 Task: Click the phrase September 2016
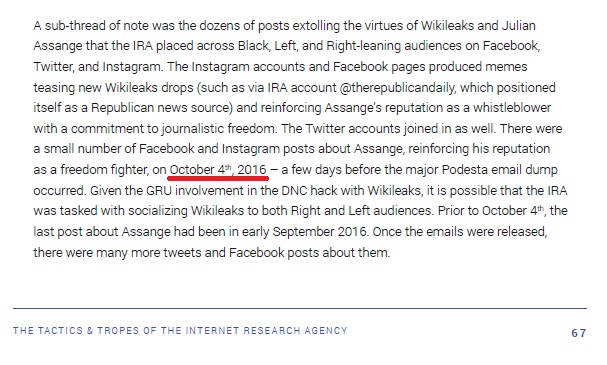click(x=319, y=231)
